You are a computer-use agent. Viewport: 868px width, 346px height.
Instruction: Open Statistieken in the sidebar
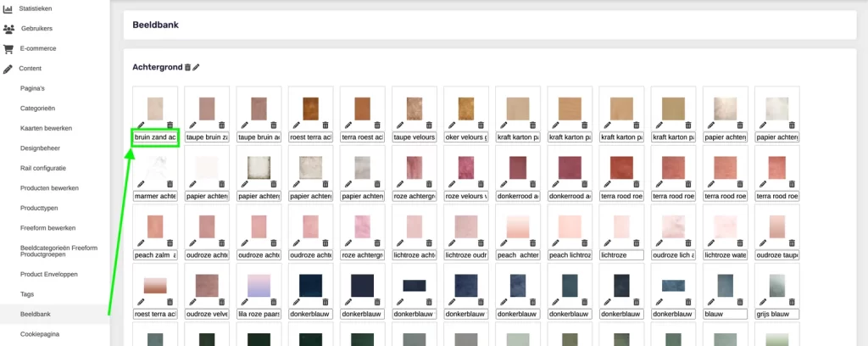pos(35,8)
